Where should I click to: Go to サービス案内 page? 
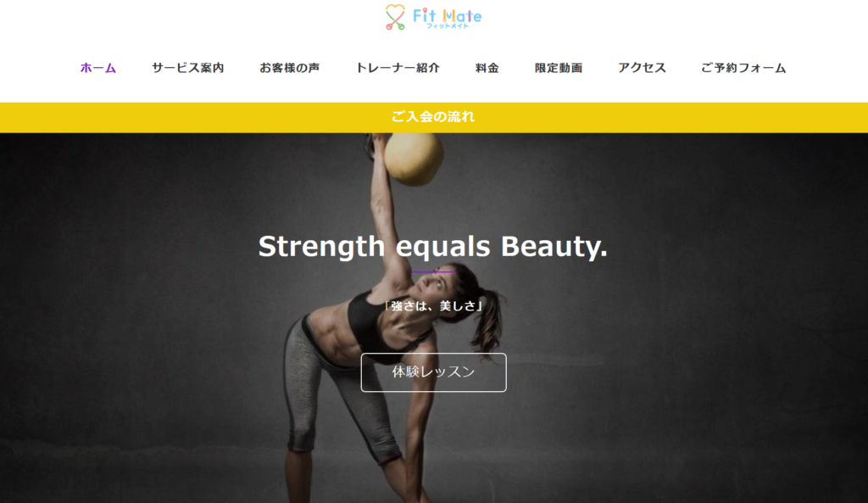(x=187, y=68)
